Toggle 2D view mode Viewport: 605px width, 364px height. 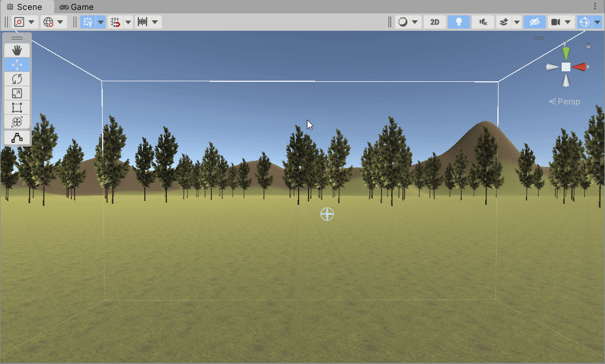(435, 22)
